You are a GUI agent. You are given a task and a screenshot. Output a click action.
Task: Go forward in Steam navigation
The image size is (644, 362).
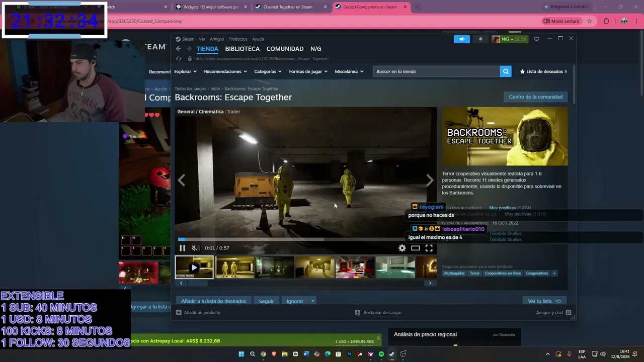click(x=189, y=49)
